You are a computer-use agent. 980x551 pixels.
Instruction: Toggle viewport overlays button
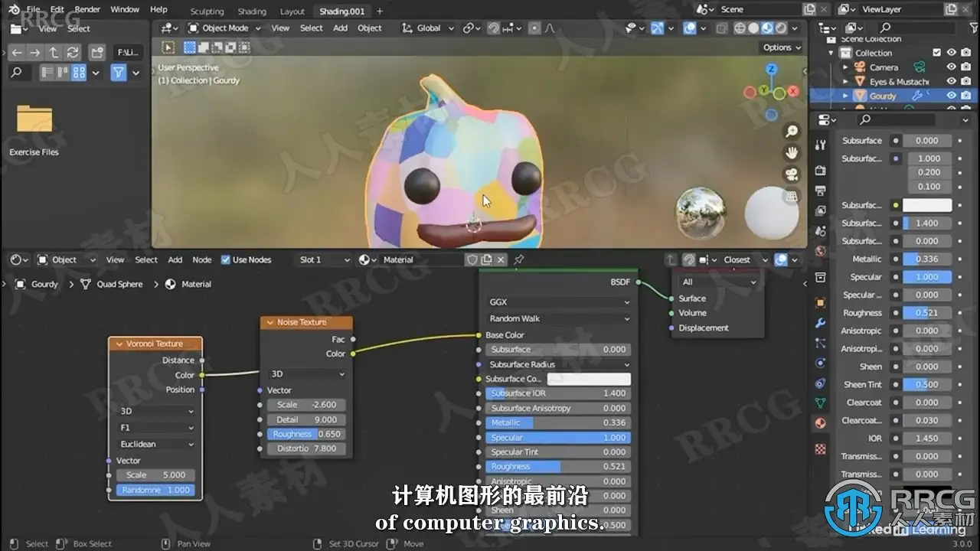click(x=690, y=28)
